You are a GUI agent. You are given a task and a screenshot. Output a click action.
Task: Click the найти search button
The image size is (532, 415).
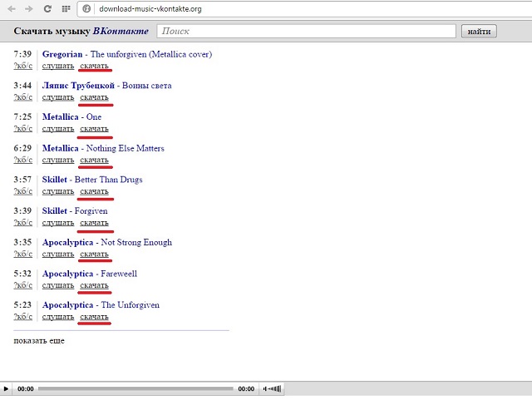(479, 32)
